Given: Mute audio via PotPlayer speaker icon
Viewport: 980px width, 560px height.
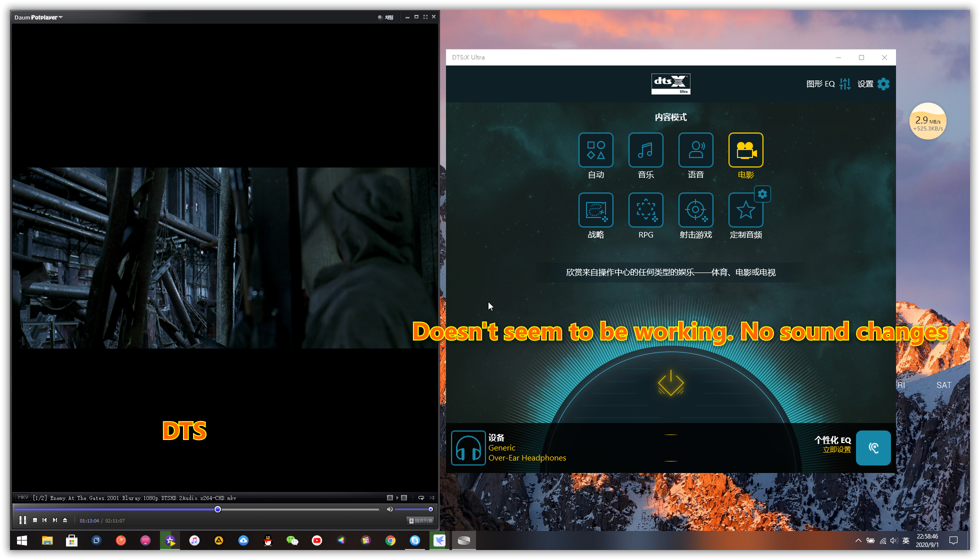Looking at the screenshot, I should (389, 509).
